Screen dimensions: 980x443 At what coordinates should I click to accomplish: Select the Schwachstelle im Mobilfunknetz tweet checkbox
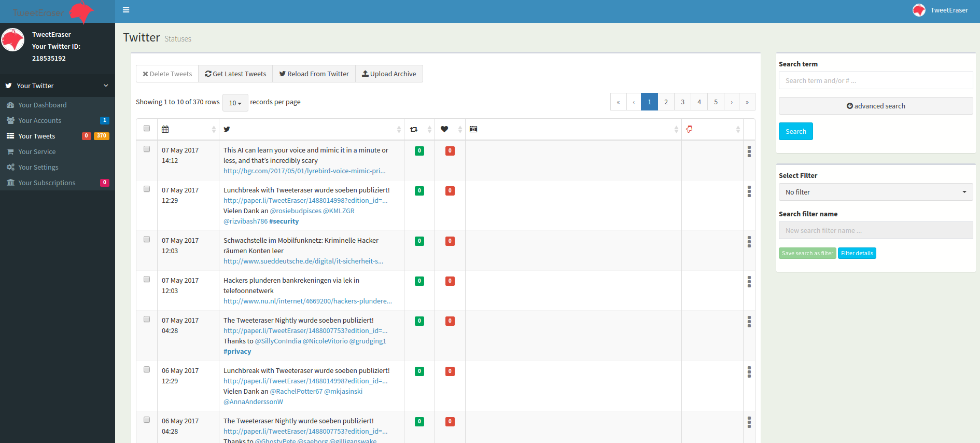[x=147, y=239]
